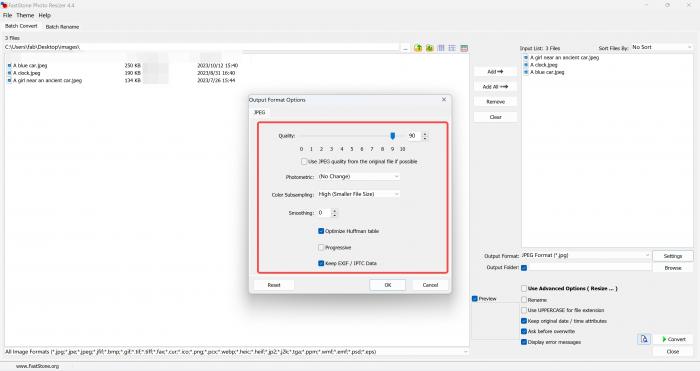This screenshot has width=700, height=371.
Task: Enable the Rename checkbox
Action: pos(524,300)
